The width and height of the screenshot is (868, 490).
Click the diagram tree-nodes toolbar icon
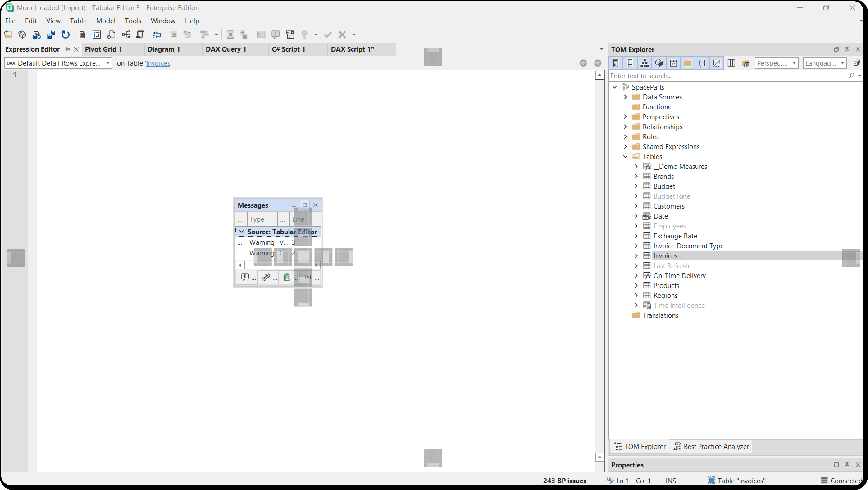pos(126,35)
